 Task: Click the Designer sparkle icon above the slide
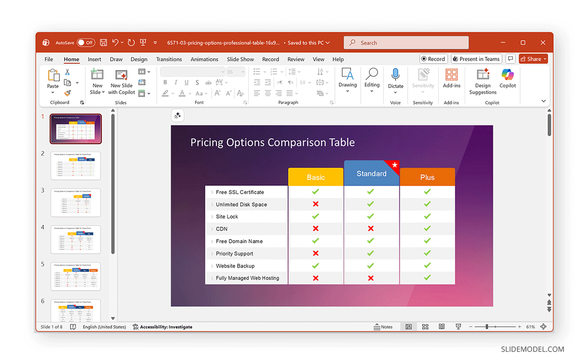pos(177,115)
